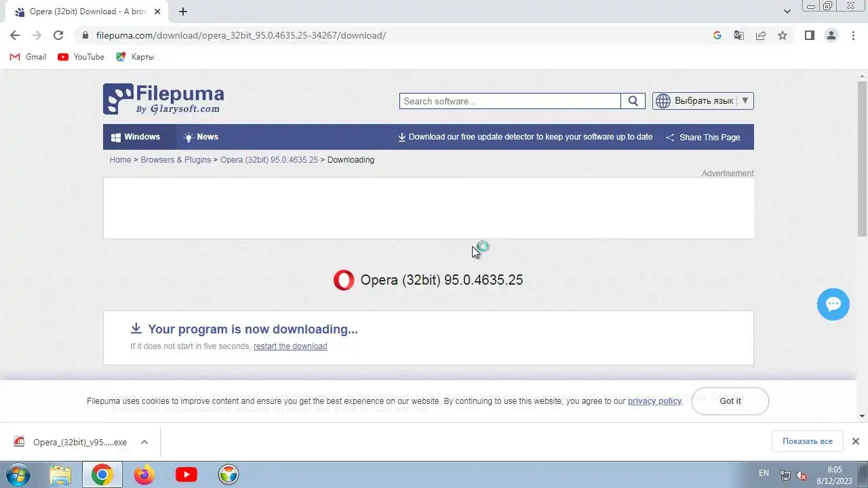Open the YouTube taskbar shortcut
The height and width of the screenshot is (488, 868).
186,474
